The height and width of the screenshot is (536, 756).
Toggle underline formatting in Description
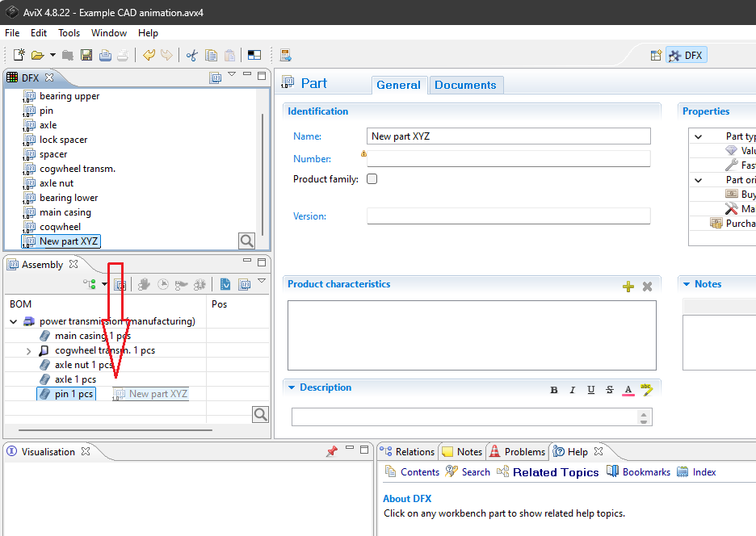tap(591, 390)
